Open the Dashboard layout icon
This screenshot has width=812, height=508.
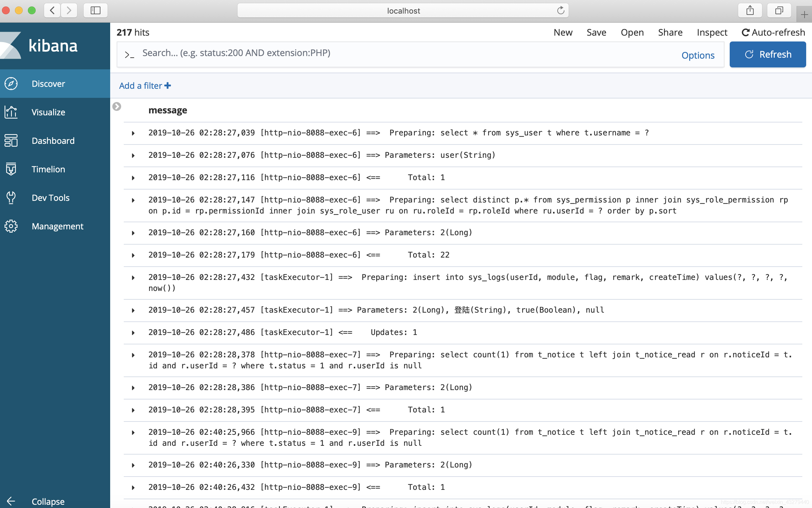[x=11, y=140]
